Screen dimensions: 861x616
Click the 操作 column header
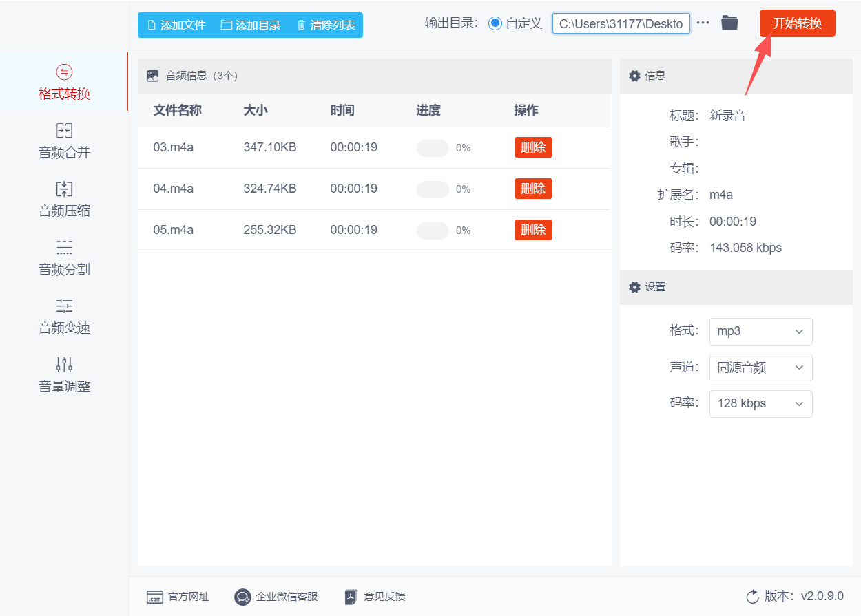526,110
